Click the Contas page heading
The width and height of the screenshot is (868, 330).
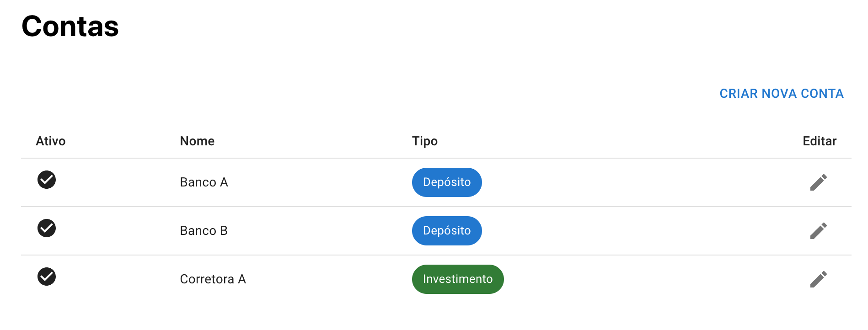(70, 26)
